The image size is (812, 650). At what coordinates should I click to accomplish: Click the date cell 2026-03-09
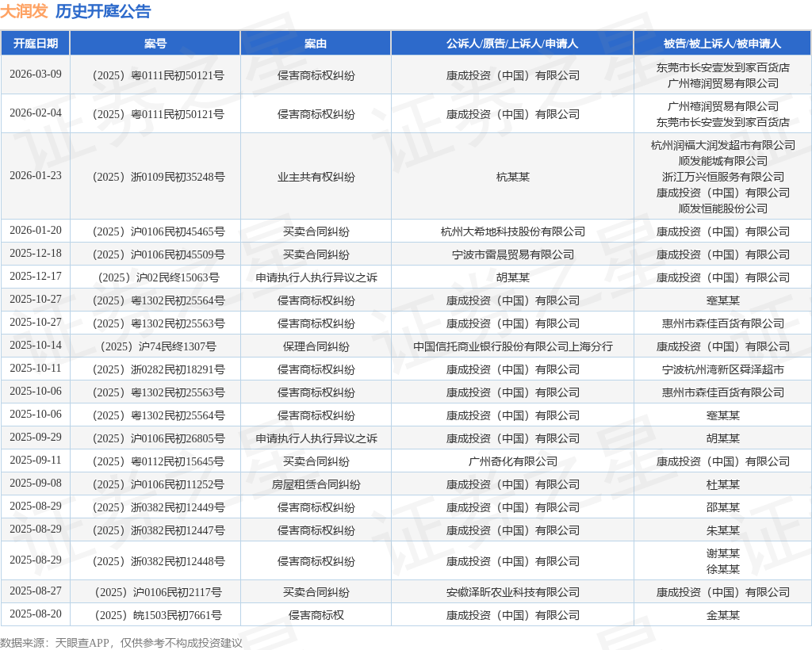[x=35, y=74]
